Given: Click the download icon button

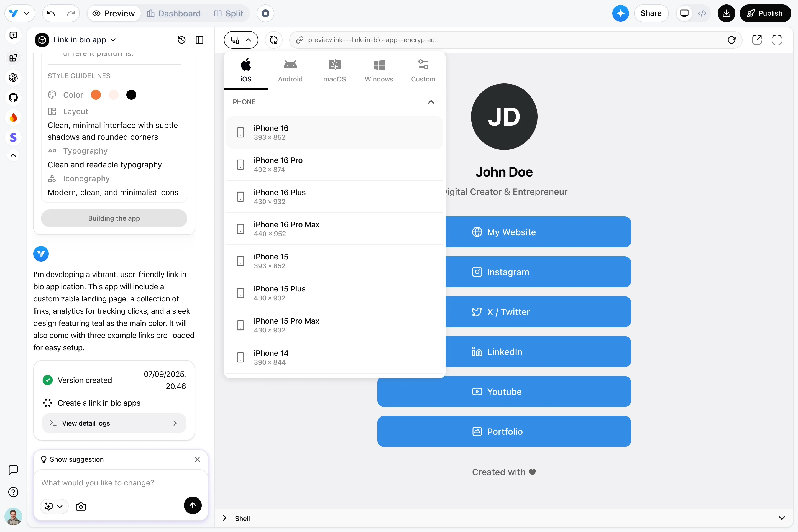Looking at the screenshot, I should pyautogui.click(x=726, y=13).
